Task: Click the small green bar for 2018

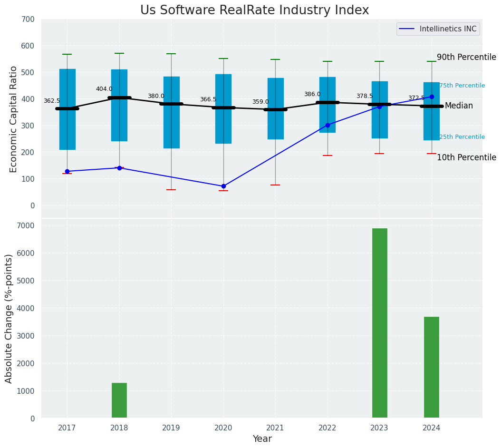Action: point(119,400)
